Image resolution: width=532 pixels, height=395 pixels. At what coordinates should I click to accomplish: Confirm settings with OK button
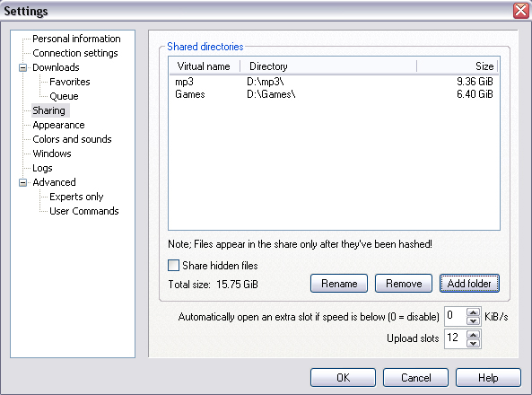[343, 378]
